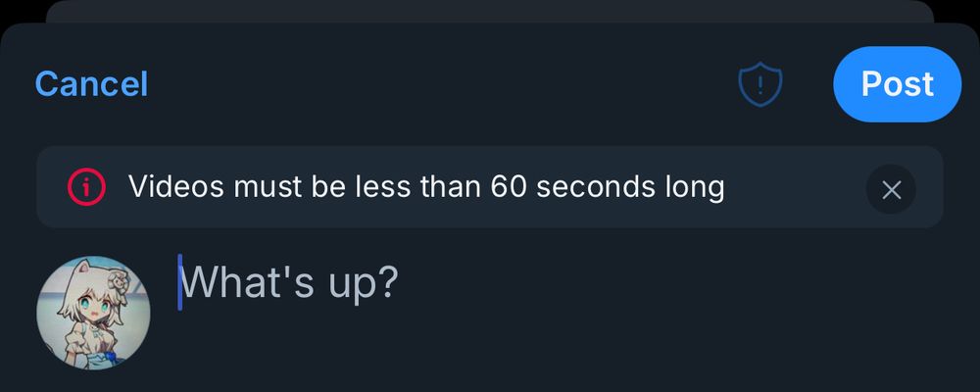Close the error notice using the X icon
This screenshot has height=392, width=980.
891,189
